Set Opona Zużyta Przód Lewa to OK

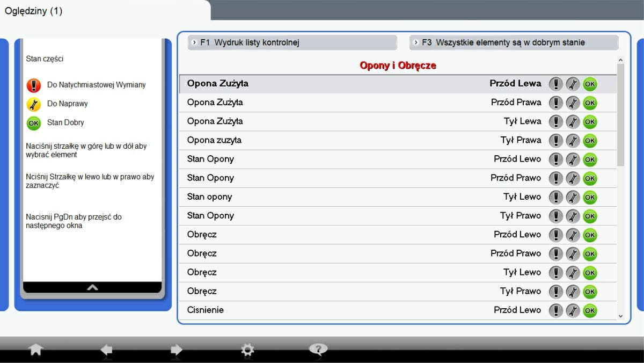[x=590, y=84]
